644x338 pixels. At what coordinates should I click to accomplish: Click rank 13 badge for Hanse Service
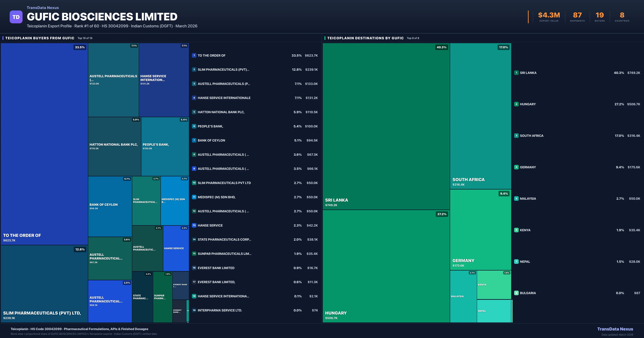(194, 225)
